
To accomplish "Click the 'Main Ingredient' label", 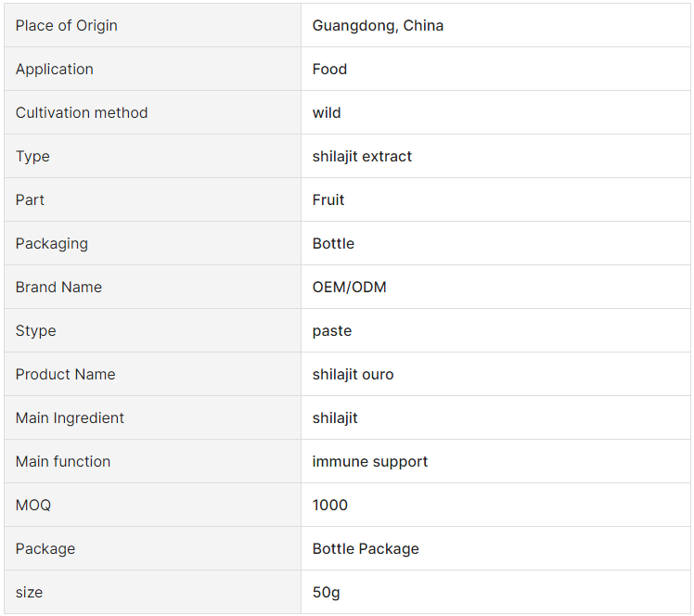I will tap(70, 417).
